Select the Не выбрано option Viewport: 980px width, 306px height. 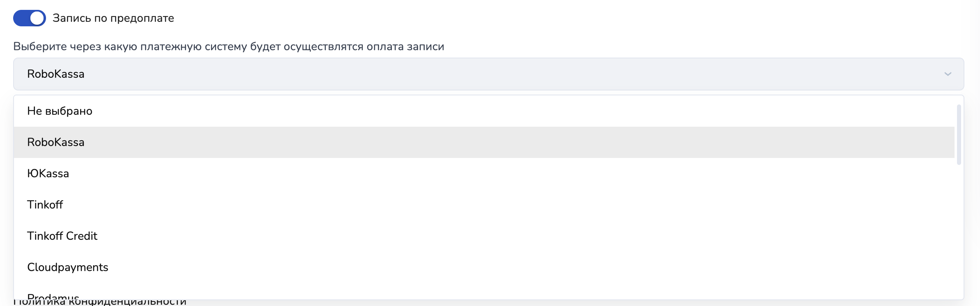tap(60, 111)
